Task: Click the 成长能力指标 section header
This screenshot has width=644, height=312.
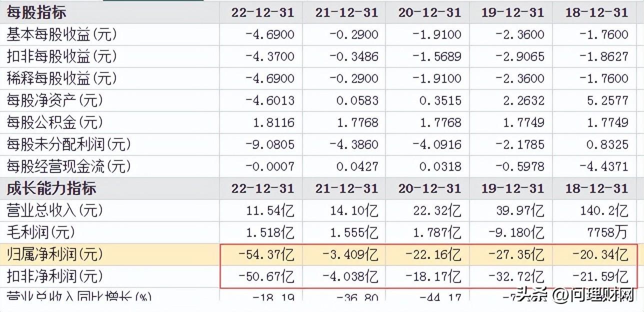Action: point(51,188)
